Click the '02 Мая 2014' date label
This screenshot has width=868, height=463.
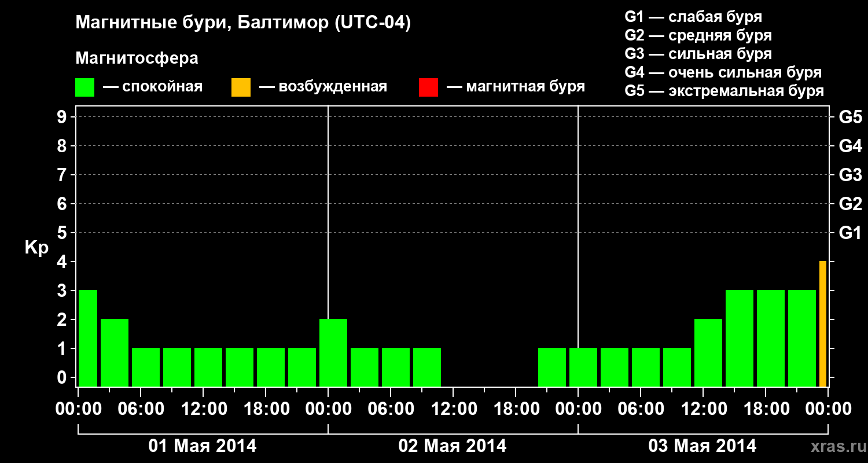click(x=453, y=446)
